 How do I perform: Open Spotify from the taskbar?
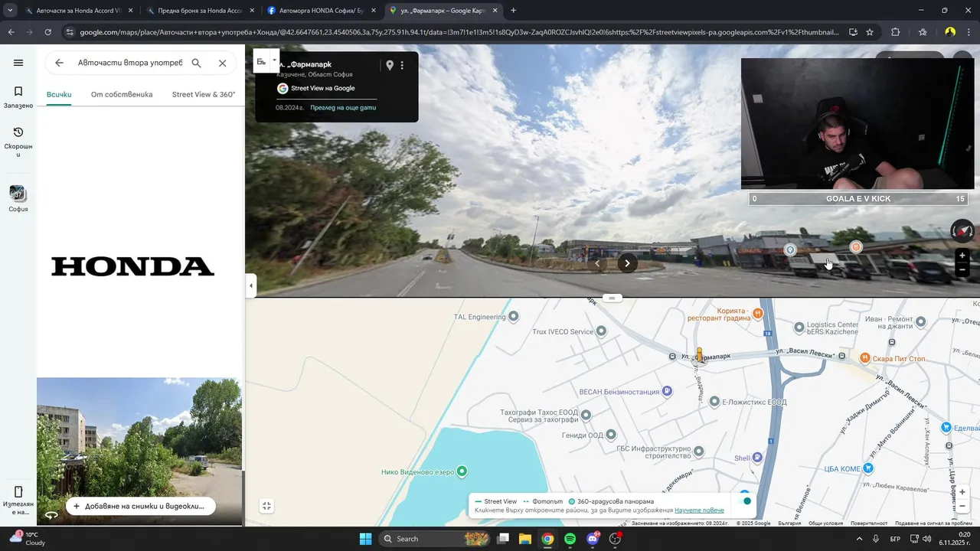pyautogui.click(x=570, y=539)
